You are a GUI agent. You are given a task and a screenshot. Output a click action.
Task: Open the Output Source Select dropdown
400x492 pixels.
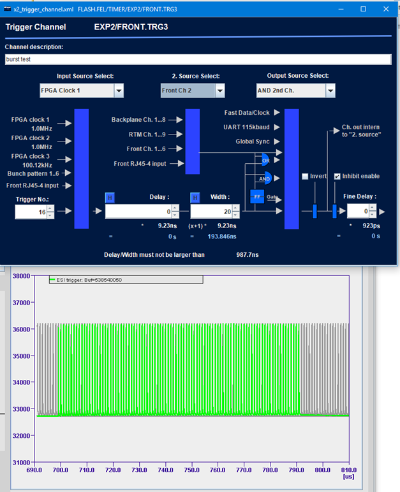click(x=330, y=90)
